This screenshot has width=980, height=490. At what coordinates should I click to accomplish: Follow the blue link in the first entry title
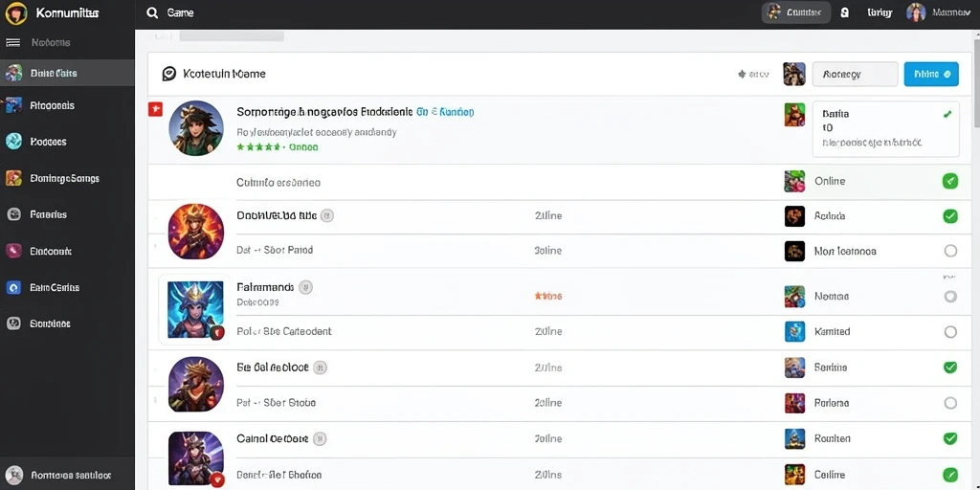(445, 112)
